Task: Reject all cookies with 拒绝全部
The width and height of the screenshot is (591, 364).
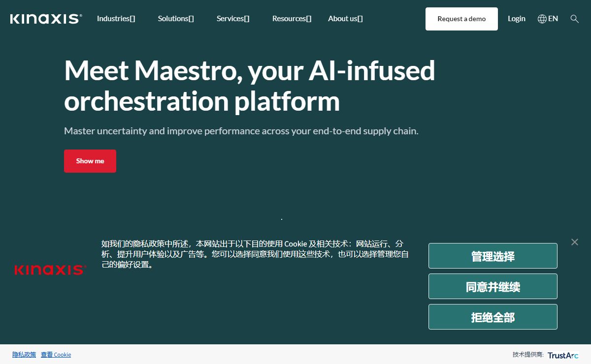Action: click(493, 317)
